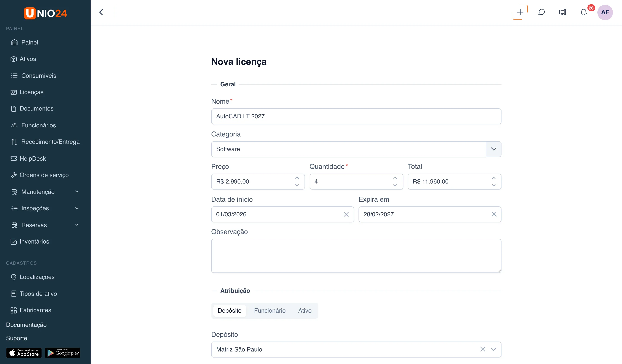Increase the Total value

click(493, 178)
